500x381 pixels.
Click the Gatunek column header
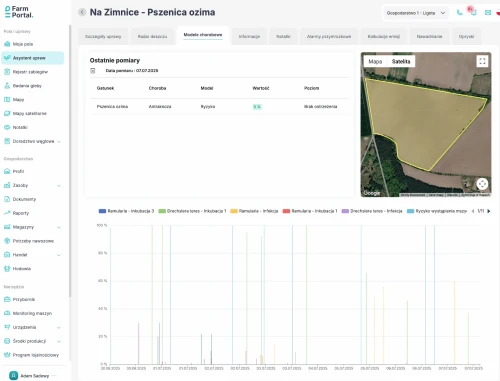pos(105,88)
